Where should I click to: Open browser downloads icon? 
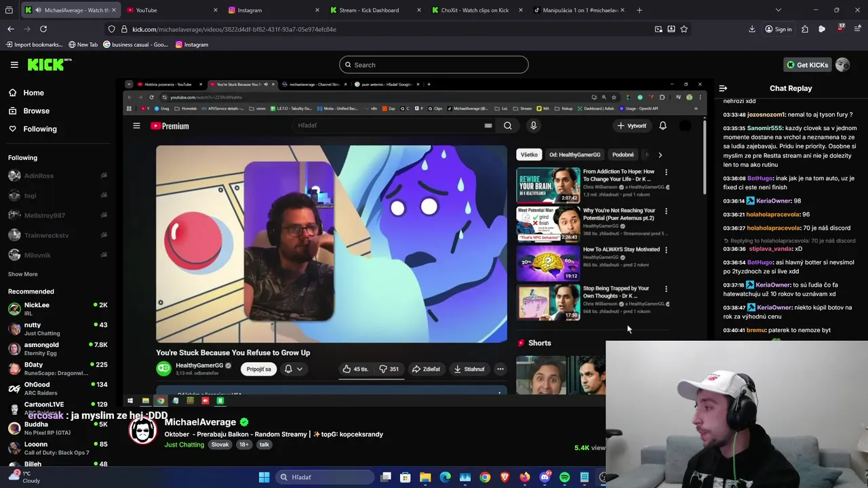(752, 29)
